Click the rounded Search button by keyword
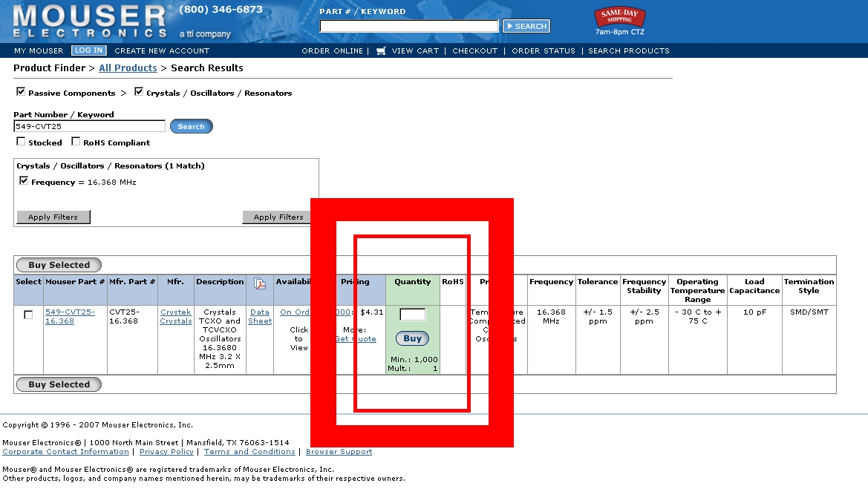The image size is (868, 489). coord(191,127)
